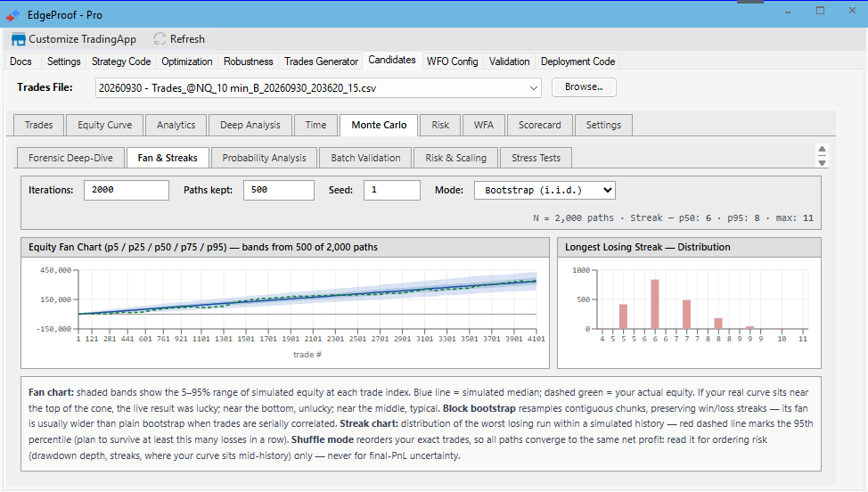Click the histogram bar at streak 8
Image resolution: width=868 pixels, height=492 pixels.
pyautogui.click(x=718, y=324)
